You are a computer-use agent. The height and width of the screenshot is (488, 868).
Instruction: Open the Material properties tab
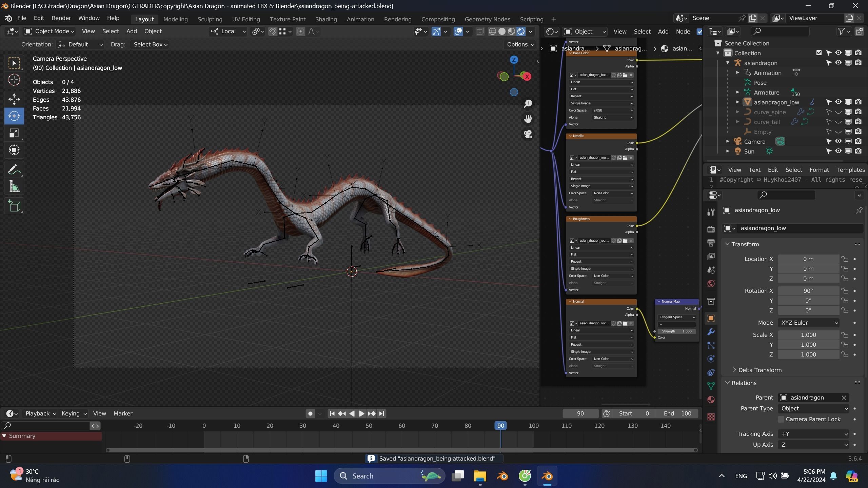[x=711, y=400]
